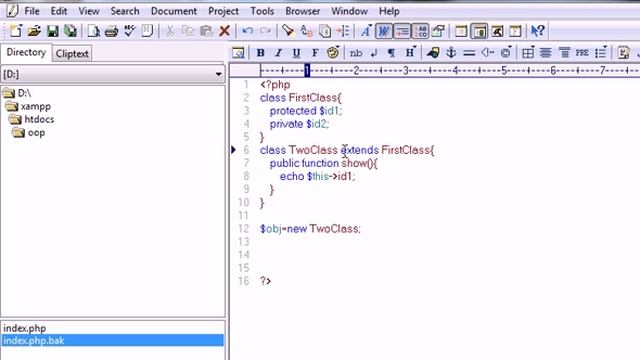Select the oop folder
This screenshot has height=360, width=640.
point(29,133)
